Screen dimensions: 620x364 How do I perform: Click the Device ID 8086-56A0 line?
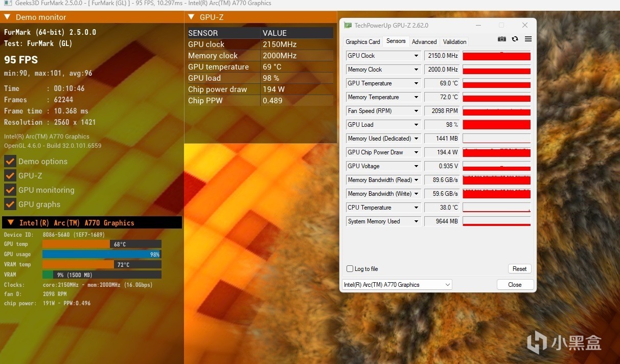(55, 235)
